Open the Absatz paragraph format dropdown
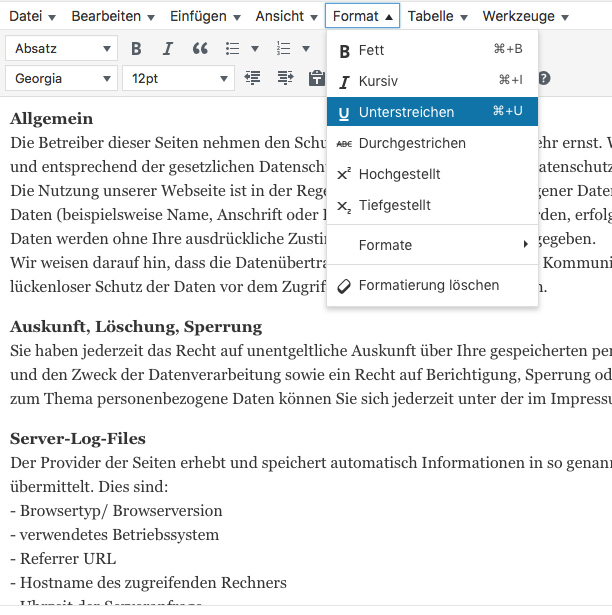Screen dimensions: 612x615 tap(62, 48)
